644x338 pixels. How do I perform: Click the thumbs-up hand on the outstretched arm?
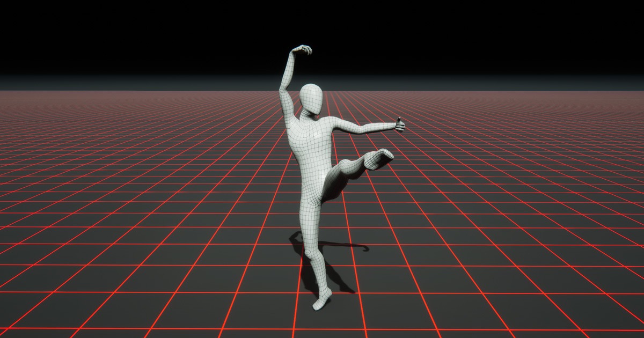[399, 126]
